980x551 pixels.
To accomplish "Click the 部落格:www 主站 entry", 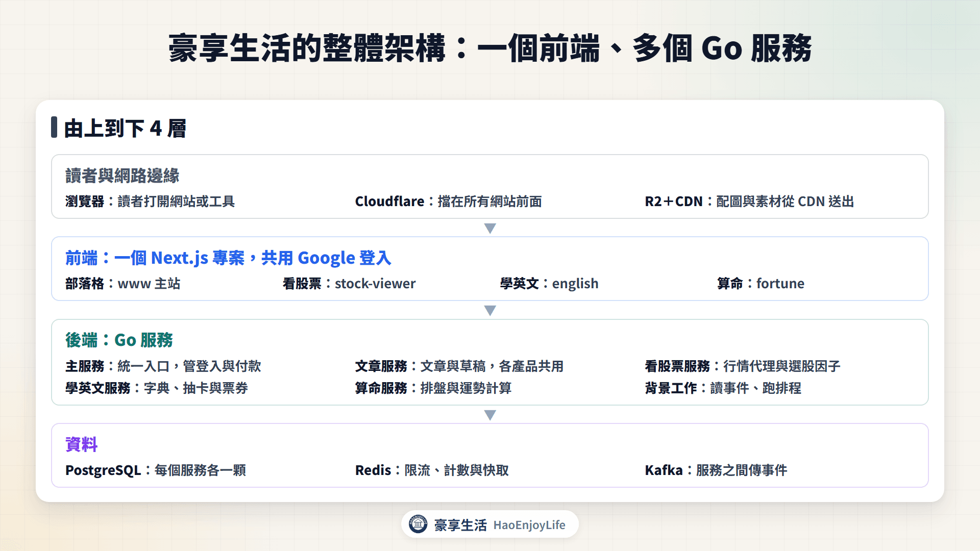I will (123, 284).
